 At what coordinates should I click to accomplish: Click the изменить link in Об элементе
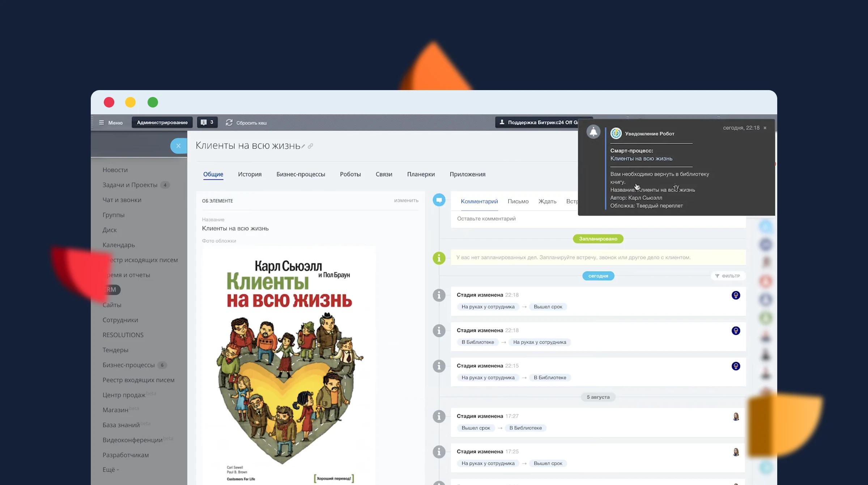406,200
